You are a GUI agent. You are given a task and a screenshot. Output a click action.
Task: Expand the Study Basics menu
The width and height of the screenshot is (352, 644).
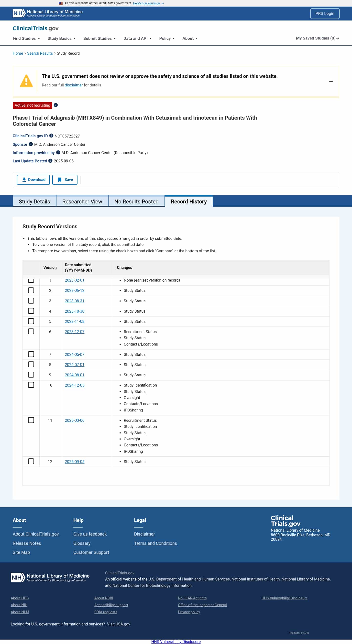62,38
